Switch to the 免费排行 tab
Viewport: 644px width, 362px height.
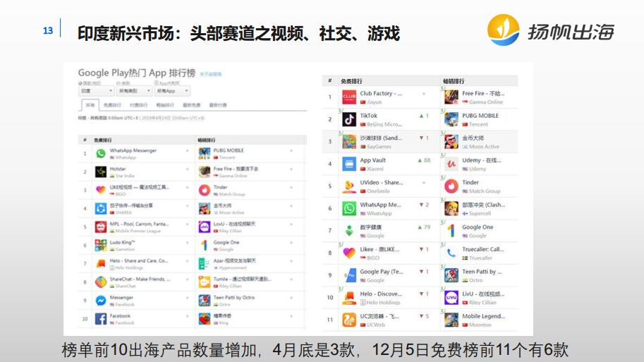(x=112, y=105)
